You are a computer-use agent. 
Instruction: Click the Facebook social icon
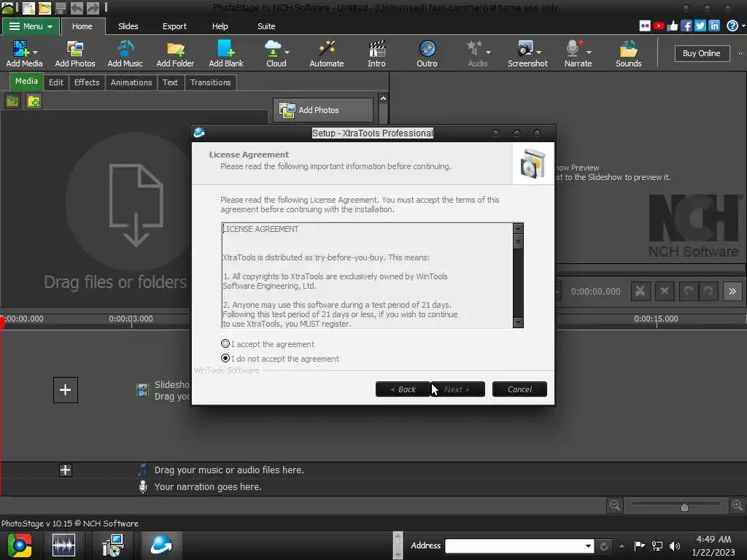coord(686,26)
